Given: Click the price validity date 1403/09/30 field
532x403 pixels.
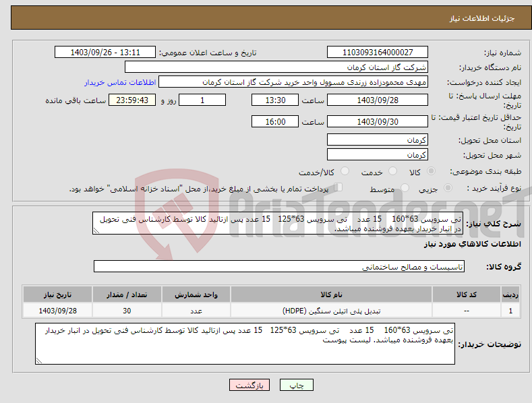Looking at the screenshot, I should (378, 121).
